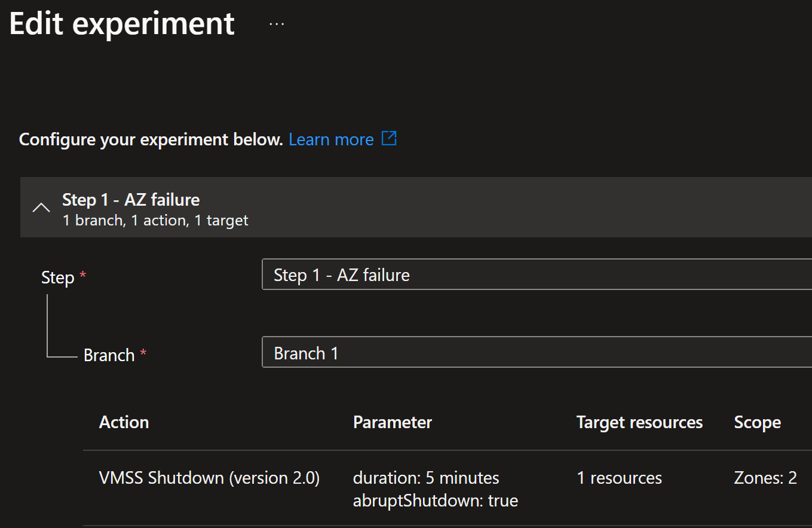Click the 1 branch, 1 action, 1 target summary
812x528 pixels.
pos(155,220)
